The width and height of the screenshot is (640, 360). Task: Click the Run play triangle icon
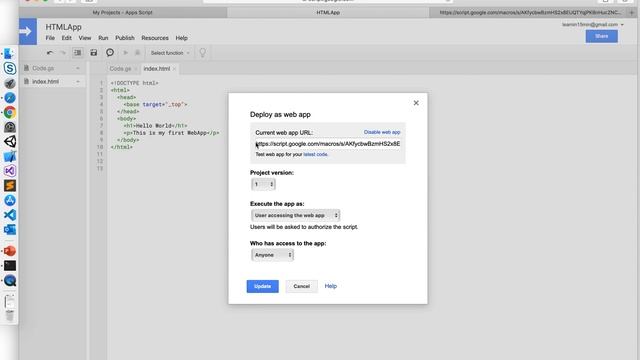(x=125, y=53)
